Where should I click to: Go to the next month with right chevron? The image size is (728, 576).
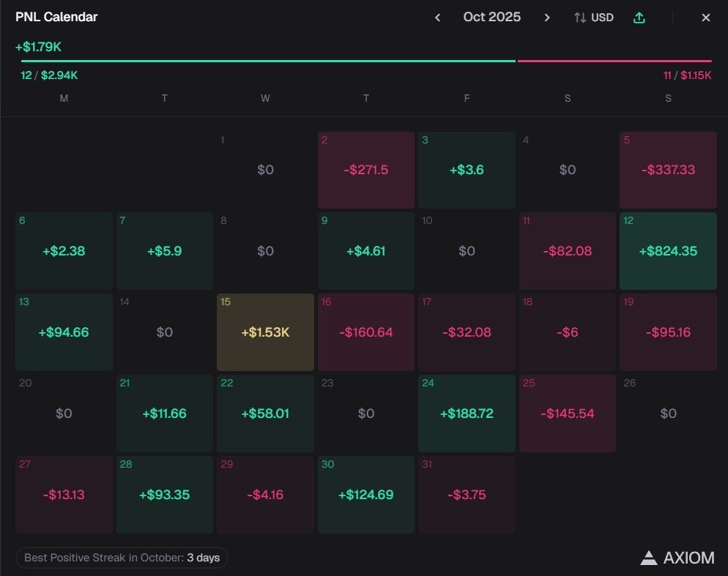coord(547,18)
